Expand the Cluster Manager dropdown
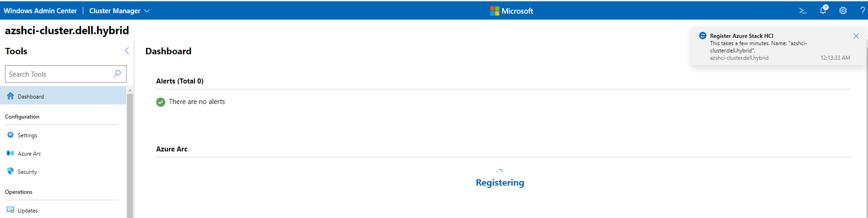 tap(147, 11)
